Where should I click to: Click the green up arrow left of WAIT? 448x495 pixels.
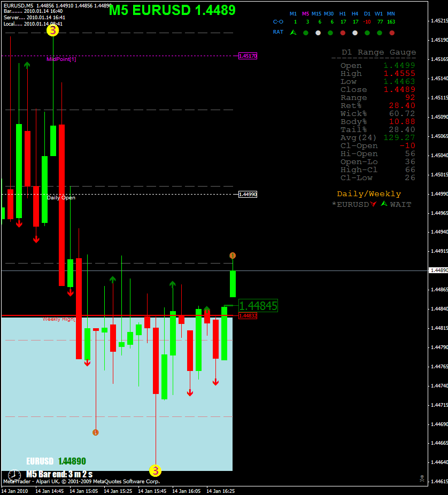click(x=384, y=204)
